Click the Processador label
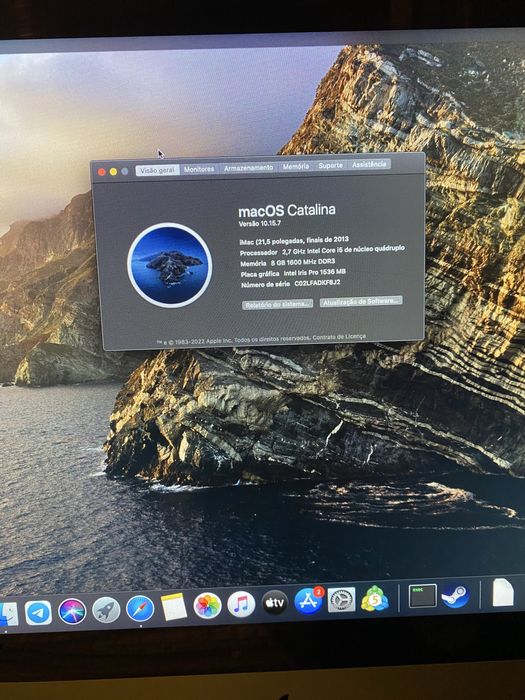 tap(258, 253)
